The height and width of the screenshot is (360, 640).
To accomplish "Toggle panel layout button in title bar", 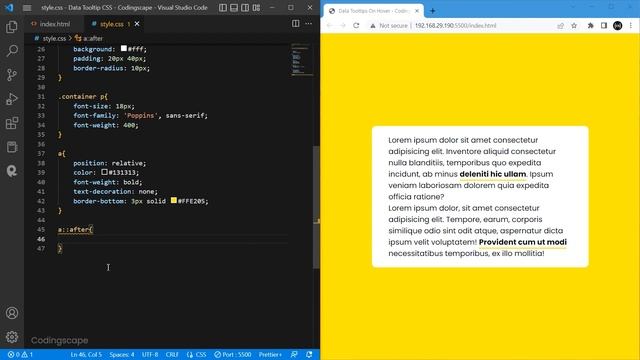I will point(234,7).
